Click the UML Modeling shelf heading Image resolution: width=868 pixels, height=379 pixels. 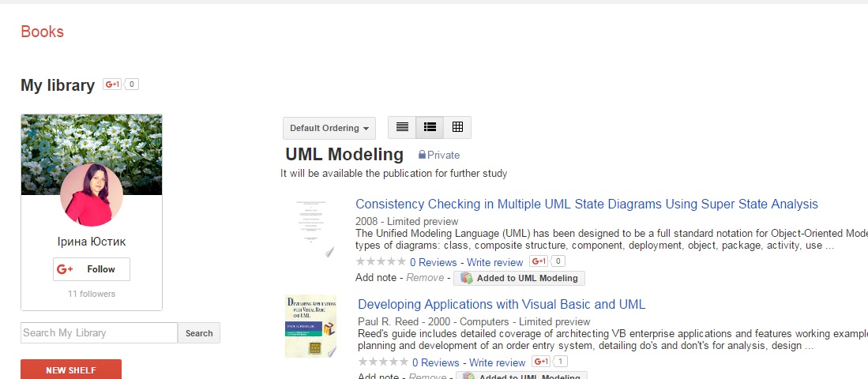click(344, 155)
